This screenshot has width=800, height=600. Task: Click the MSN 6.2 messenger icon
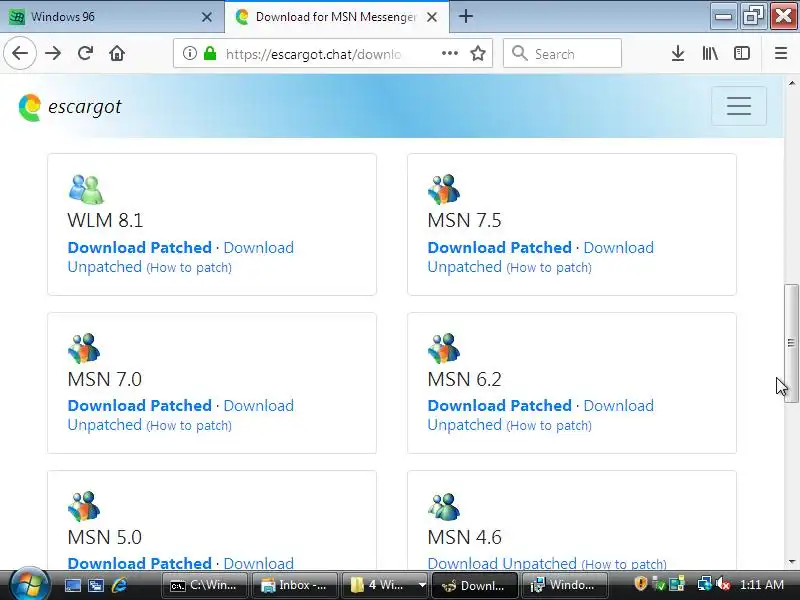click(444, 348)
